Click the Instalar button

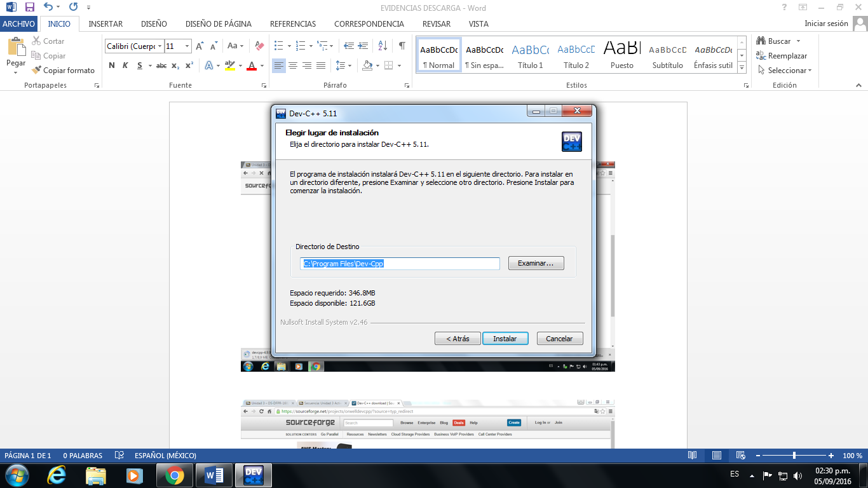click(505, 339)
